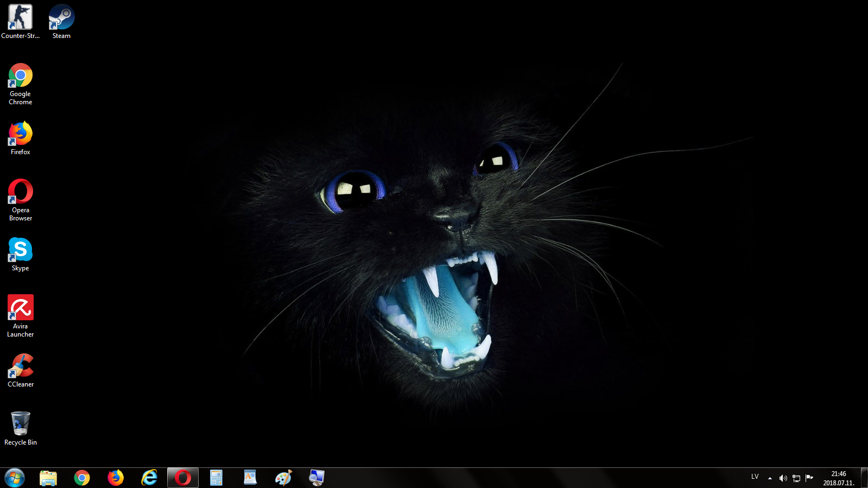Image resolution: width=868 pixels, height=488 pixels.
Task: Open the Windows Start menu
Action: pyautogui.click(x=15, y=478)
